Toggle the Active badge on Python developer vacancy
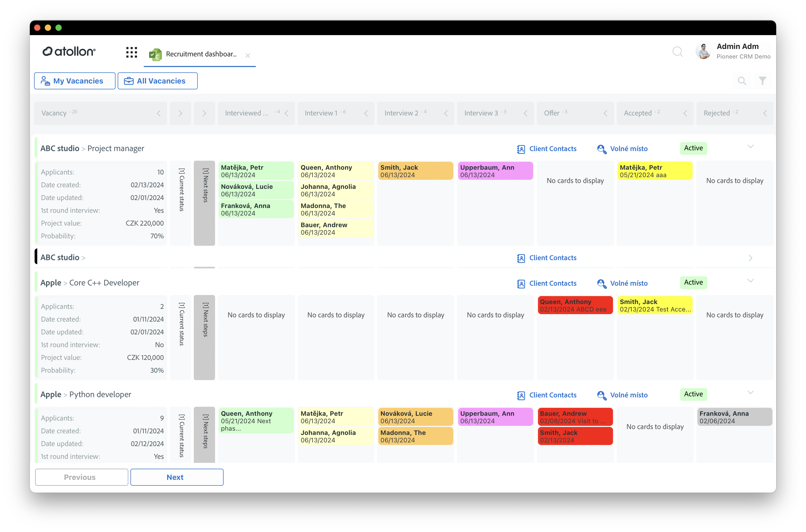This screenshot has height=532, width=806. coord(693,394)
